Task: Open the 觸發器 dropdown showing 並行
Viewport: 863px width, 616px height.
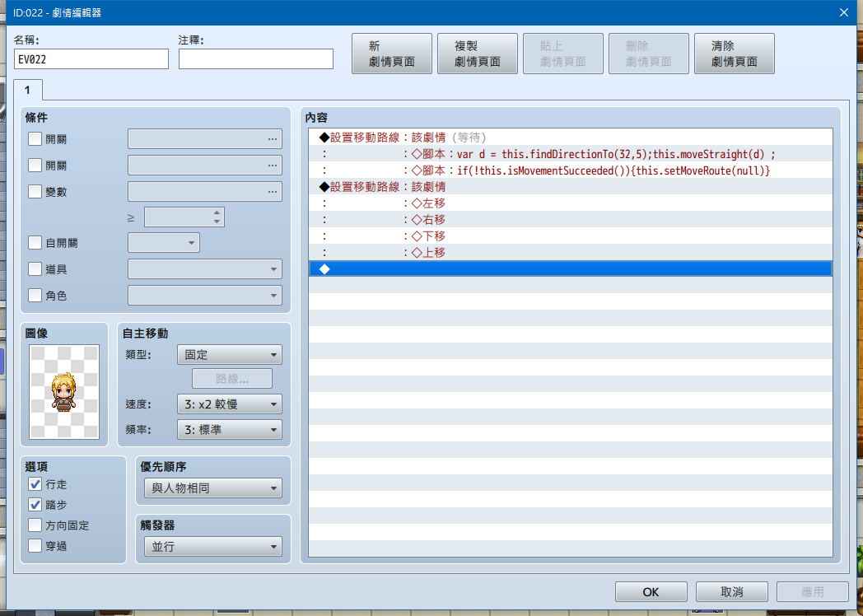Action: pyautogui.click(x=213, y=547)
